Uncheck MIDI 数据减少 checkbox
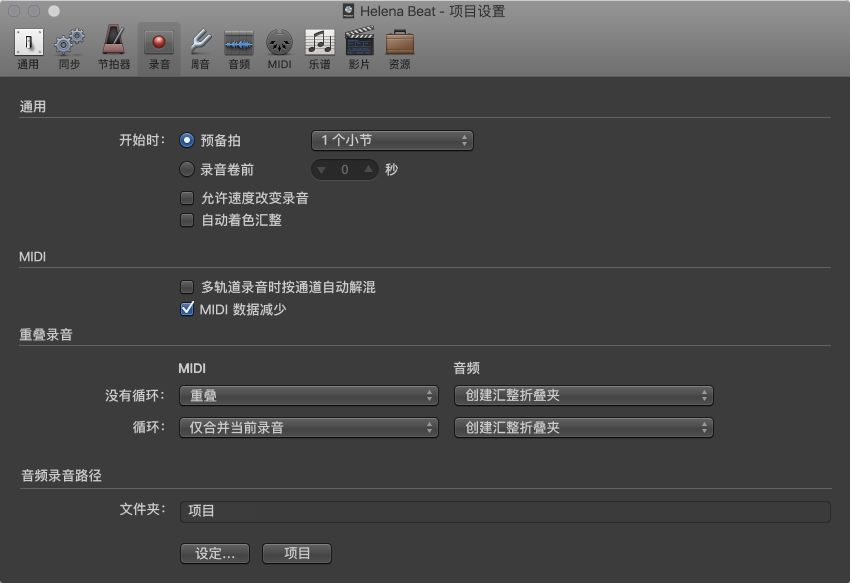852x584 pixels. click(x=186, y=309)
